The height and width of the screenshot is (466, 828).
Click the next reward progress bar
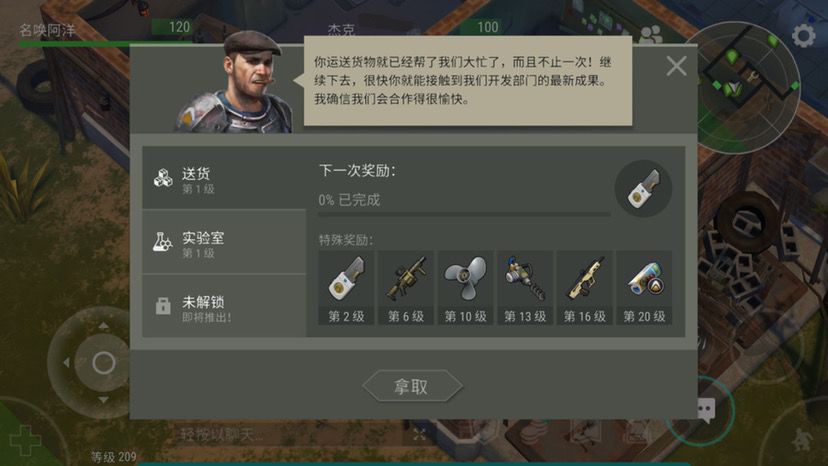[464, 214]
